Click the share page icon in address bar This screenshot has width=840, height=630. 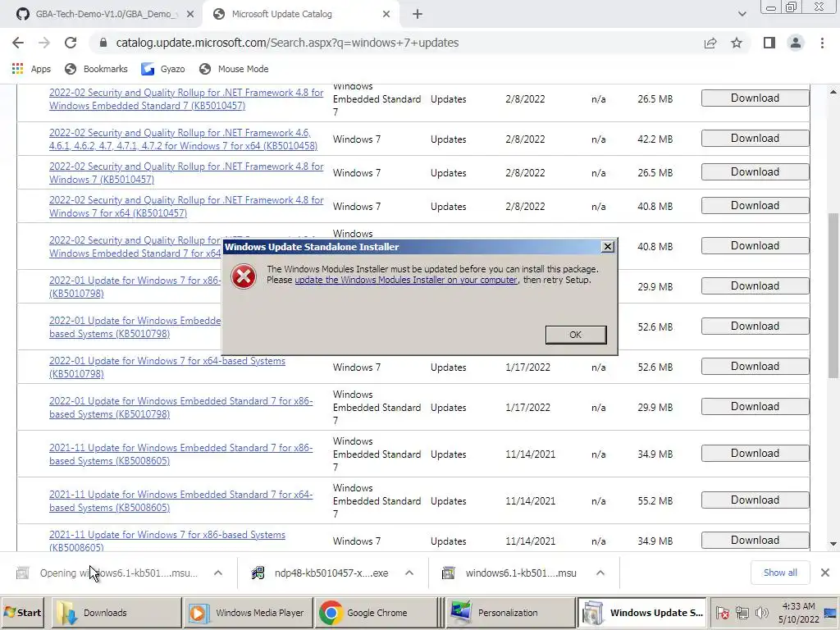(x=710, y=43)
